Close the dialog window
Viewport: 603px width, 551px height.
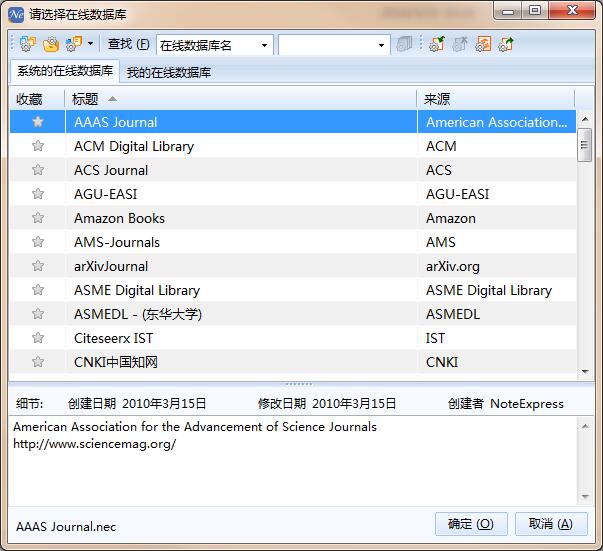pyautogui.click(x=572, y=10)
